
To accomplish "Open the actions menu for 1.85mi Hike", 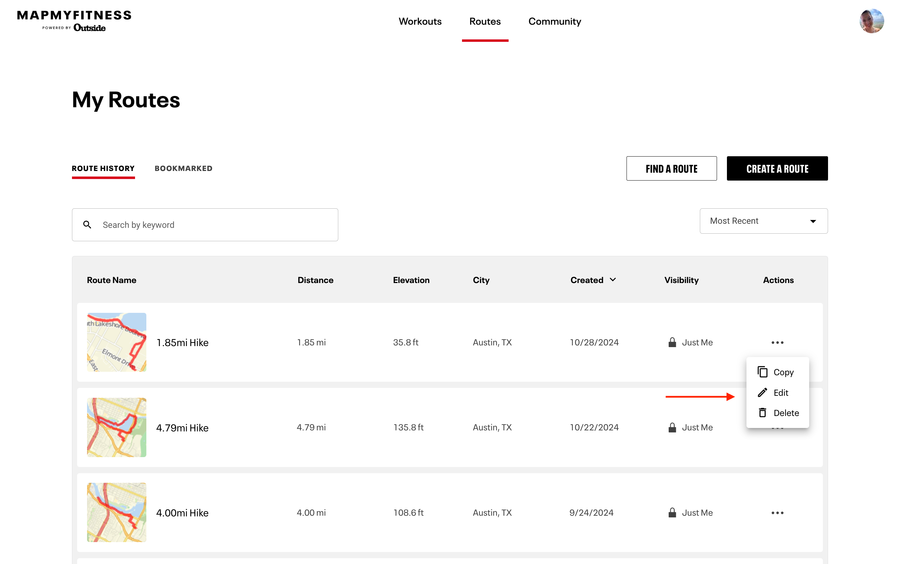I will [x=778, y=342].
